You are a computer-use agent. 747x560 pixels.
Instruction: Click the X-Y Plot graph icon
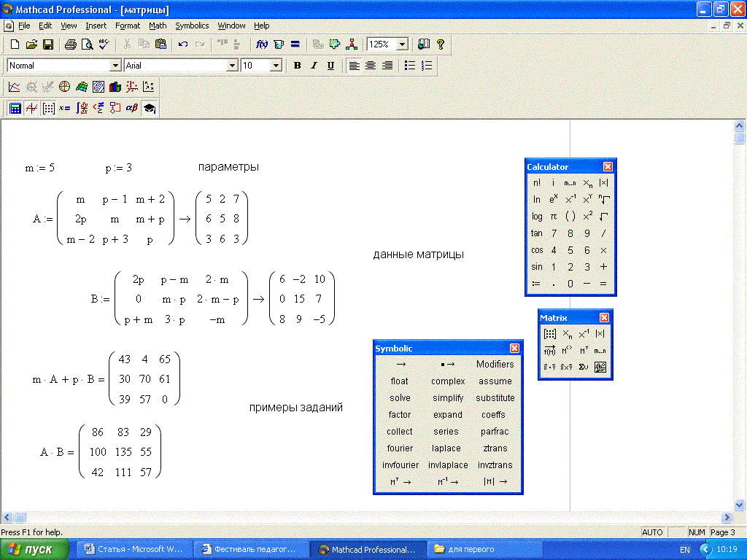[x=15, y=87]
